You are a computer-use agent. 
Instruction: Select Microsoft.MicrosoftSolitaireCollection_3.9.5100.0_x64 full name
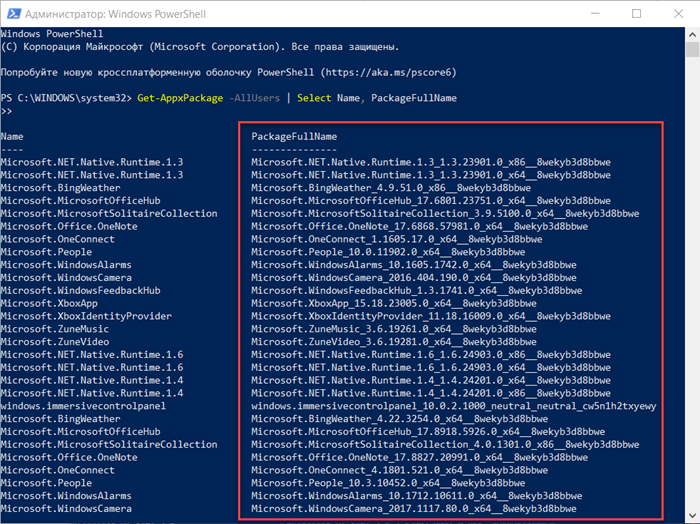click(445, 214)
